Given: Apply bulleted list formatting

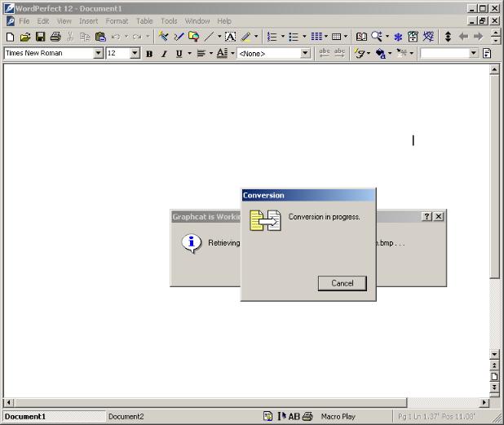Looking at the screenshot, I should [294, 37].
